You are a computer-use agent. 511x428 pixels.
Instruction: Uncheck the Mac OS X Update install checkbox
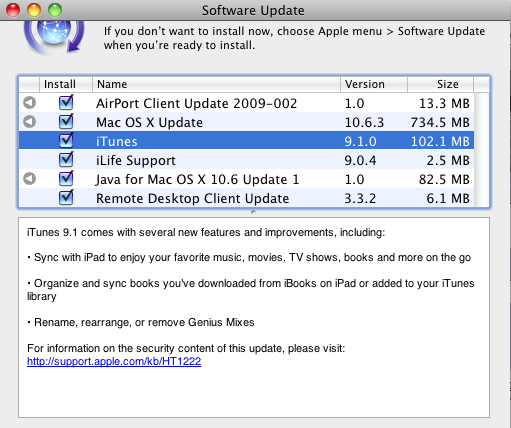[66, 121]
